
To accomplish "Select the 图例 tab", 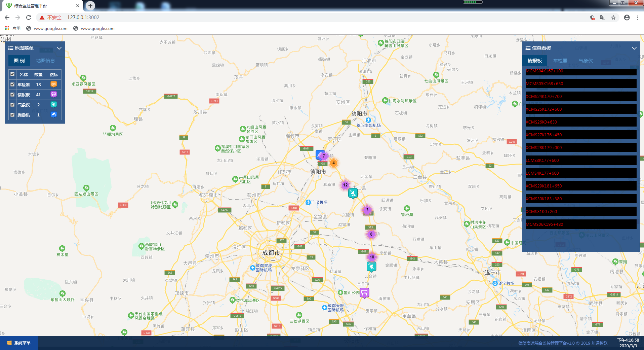I will pyautogui.click(x=19, y=61).
